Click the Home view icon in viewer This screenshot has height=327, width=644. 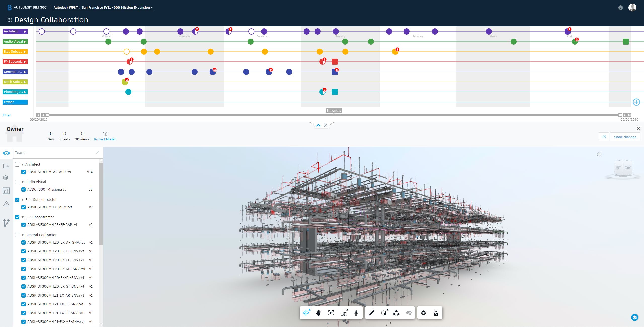coord(599,154)
